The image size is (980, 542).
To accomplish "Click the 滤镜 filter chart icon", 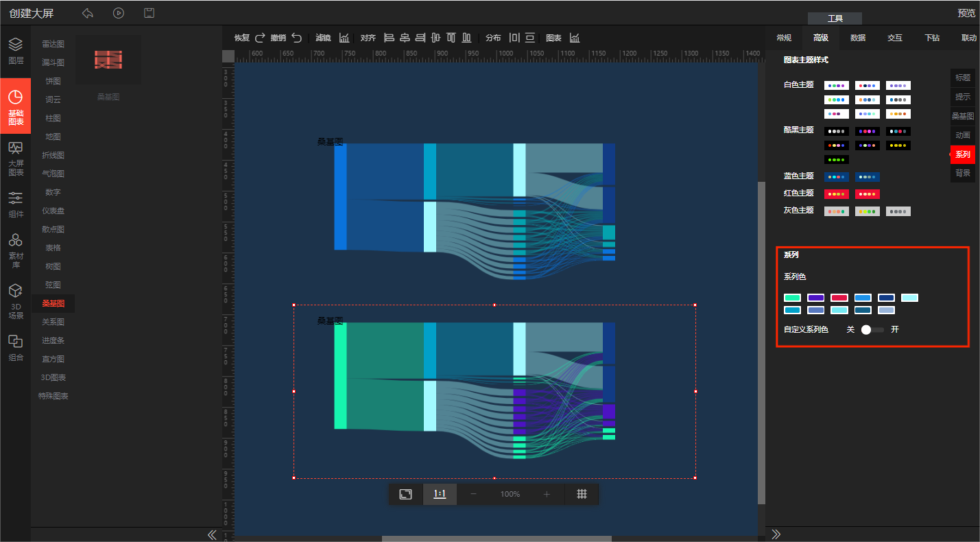I will pos(344,38).
